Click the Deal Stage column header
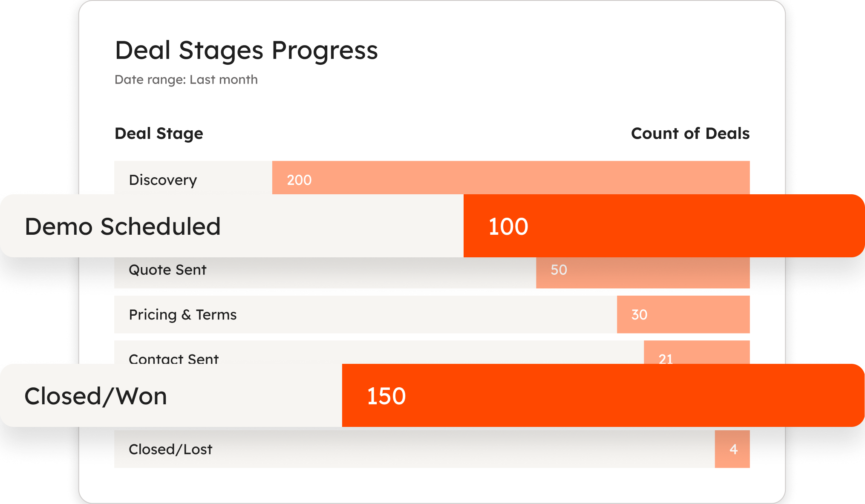The width and height of the screenshot is (865, 504). pos(159,133)
